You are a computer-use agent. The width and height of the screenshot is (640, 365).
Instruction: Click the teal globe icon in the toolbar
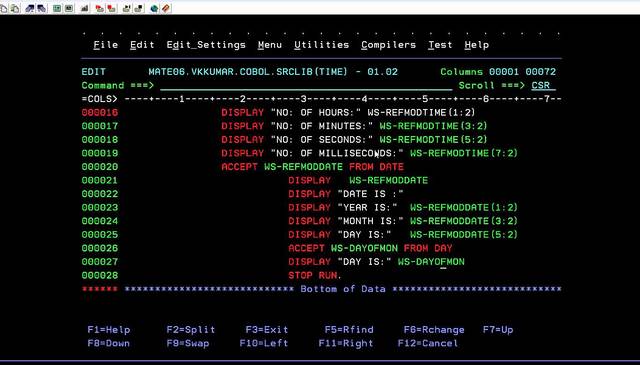(154, 8)
